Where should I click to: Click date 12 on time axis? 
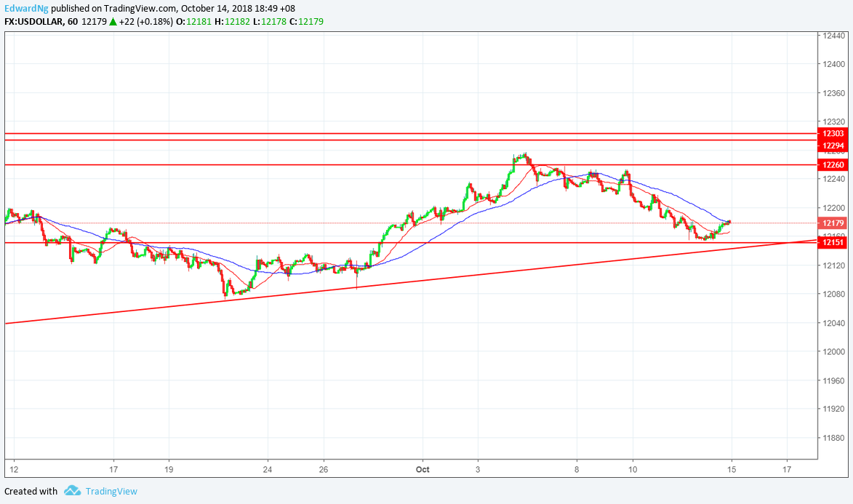[x=14, y=469]
